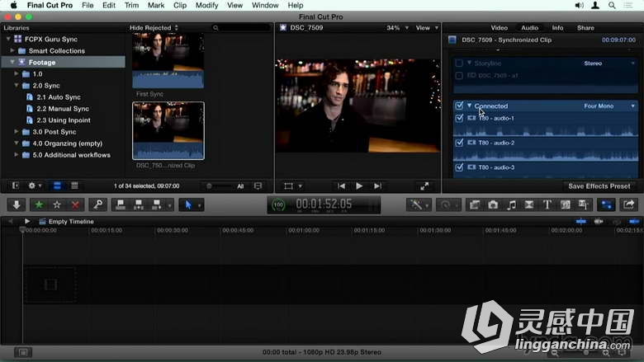Open the Four Mono channel configuration dropdown
The image size is (644, 362).
click(x=609, y=106)
